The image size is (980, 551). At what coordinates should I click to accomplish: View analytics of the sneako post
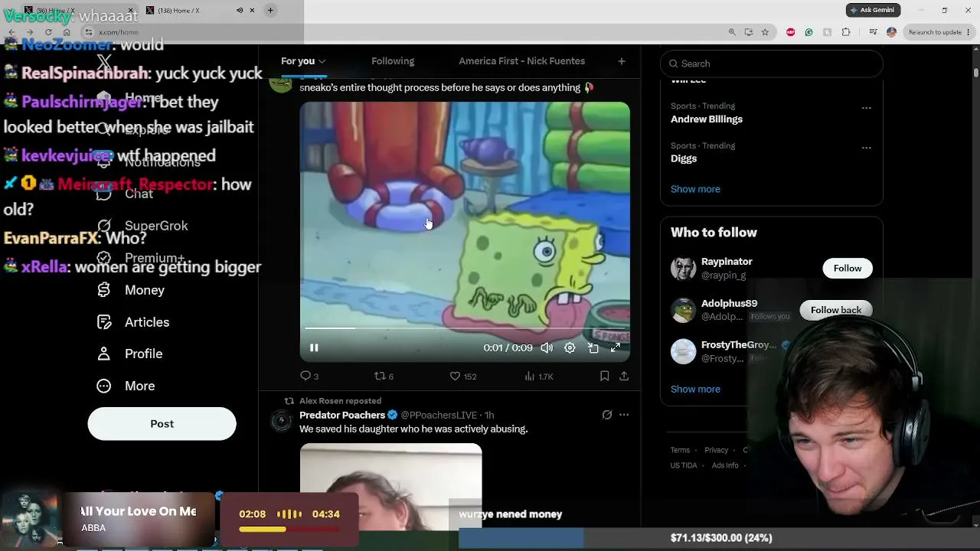click(x=539, y=376)
